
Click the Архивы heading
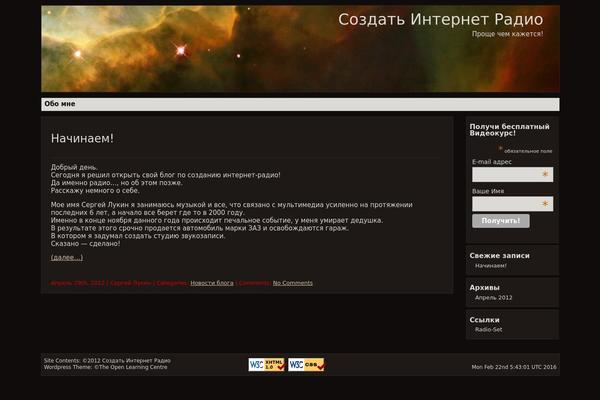[x=484, y=287]
